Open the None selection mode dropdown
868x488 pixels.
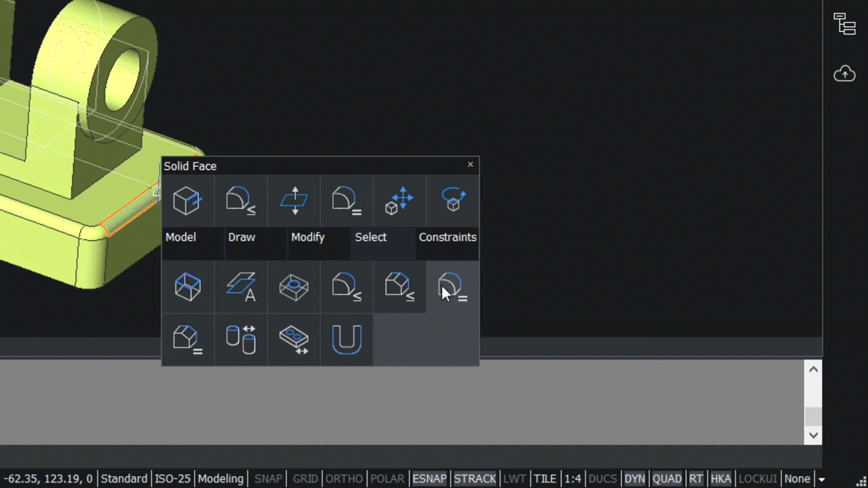(797, 479)
